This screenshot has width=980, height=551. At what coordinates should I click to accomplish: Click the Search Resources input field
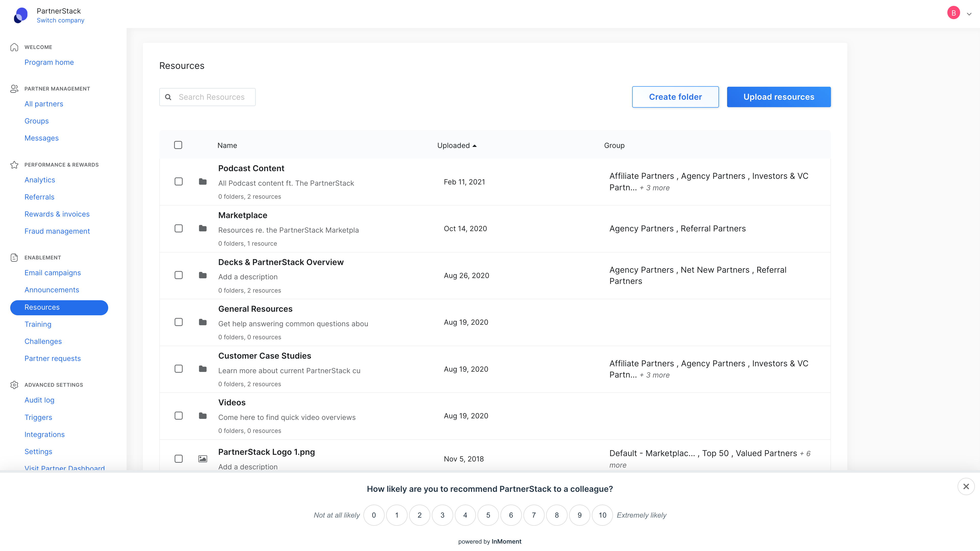[207, 97]
